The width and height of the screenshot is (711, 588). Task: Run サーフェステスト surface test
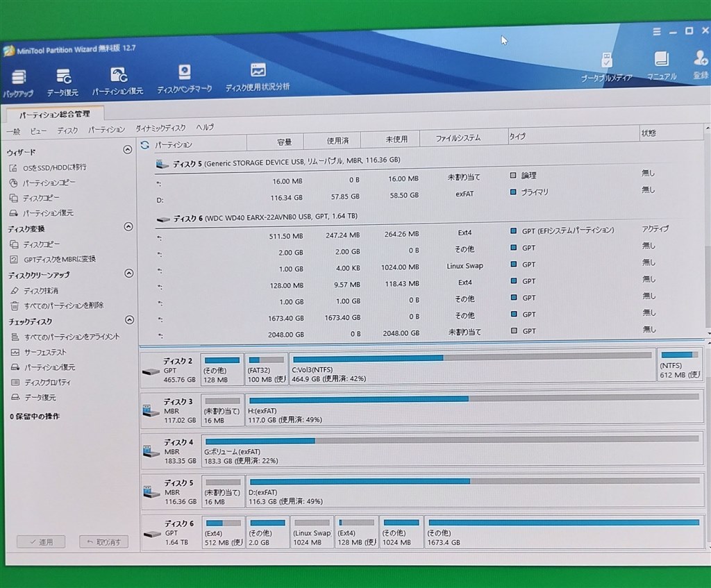pos(39,352)
